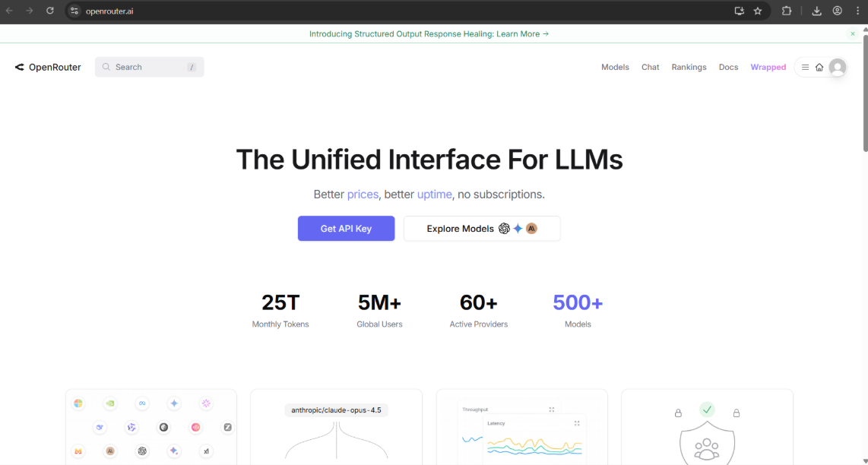Click the Latency chart title

tap(496, 423)
